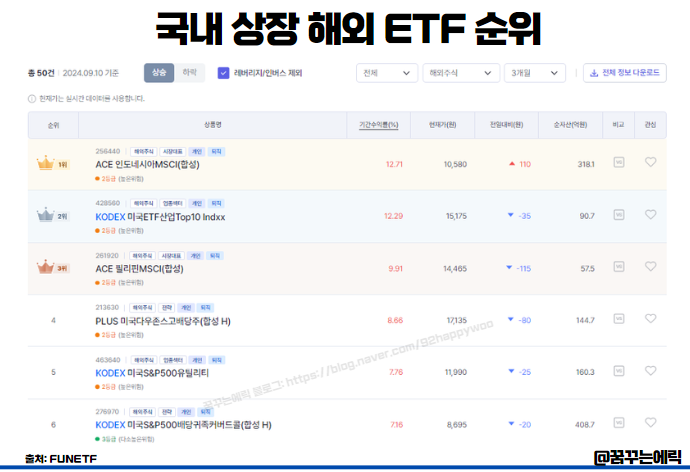The image size is (690, 472).
Task: Click current price 10,580
Action: click(455, 165)
